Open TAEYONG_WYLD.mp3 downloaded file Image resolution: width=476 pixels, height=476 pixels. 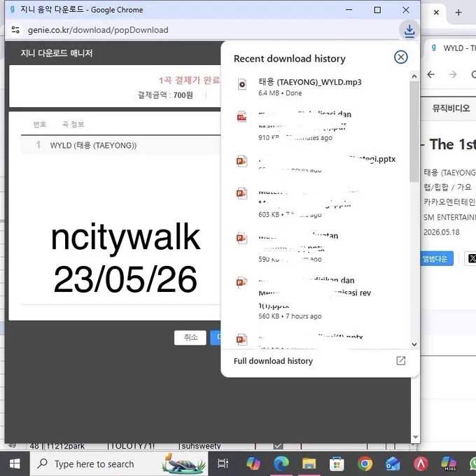[309, 82]
